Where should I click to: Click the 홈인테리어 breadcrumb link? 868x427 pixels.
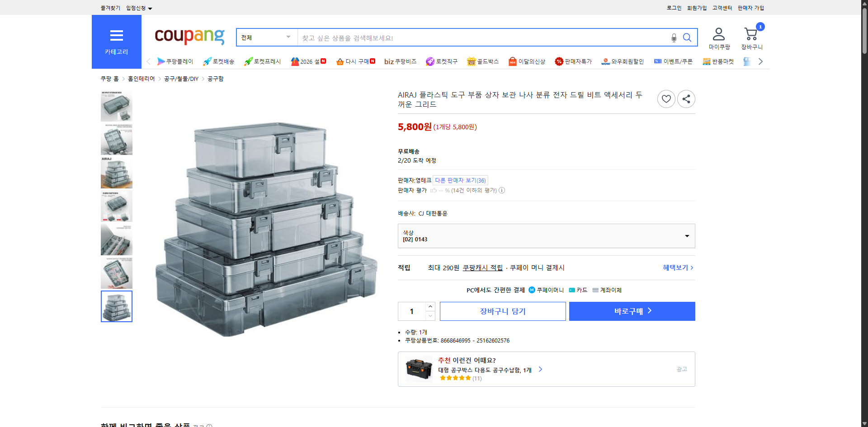[140, 78]
